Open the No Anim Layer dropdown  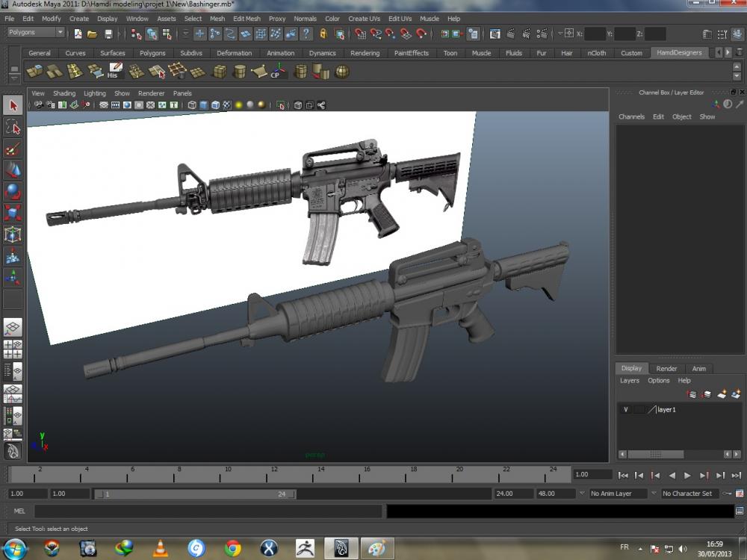click(x=616, y=494)
